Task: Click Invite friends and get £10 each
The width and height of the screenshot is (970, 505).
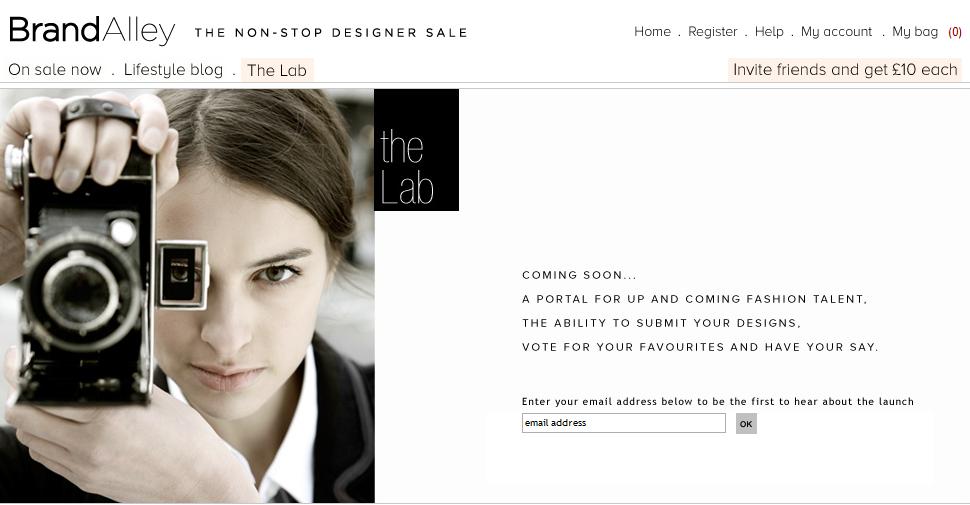Action: (845, 69)
